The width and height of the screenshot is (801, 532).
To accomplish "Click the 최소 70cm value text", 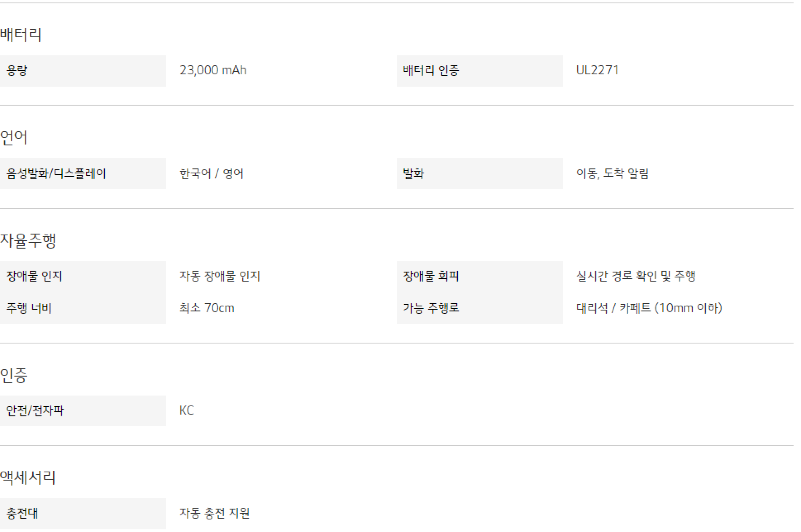I will point(207,308).
